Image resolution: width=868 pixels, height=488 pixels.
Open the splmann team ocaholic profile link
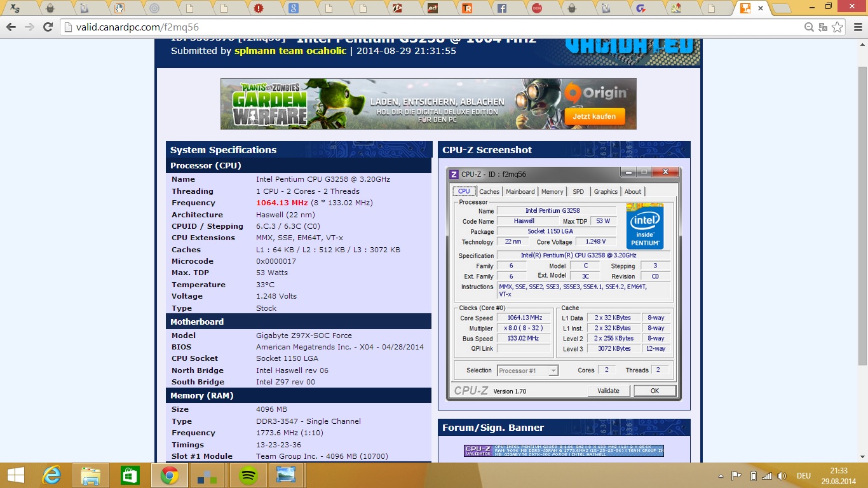pyautogui.click(x=290, y=51)
